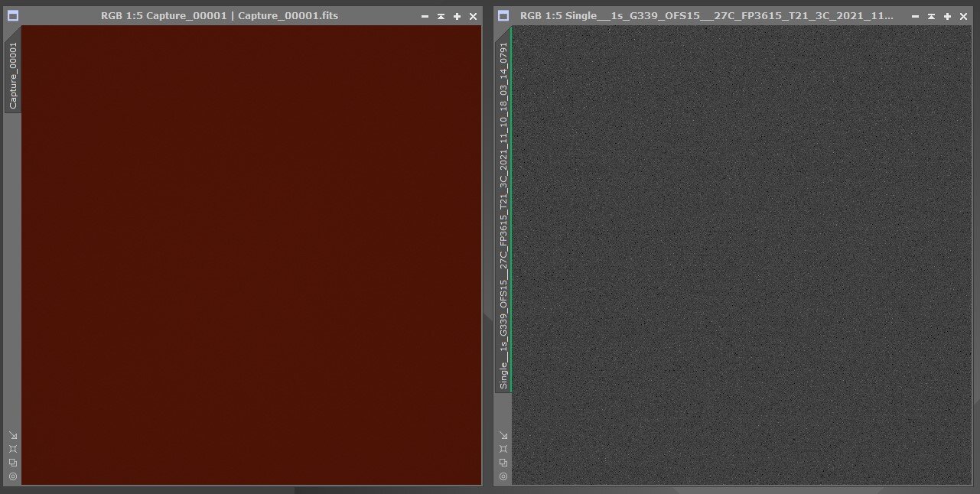This screenshot has width=980, height=494.
Task: Maximize the Single__1s_G339 window with plus icon
Action: (x=947, y=16)
